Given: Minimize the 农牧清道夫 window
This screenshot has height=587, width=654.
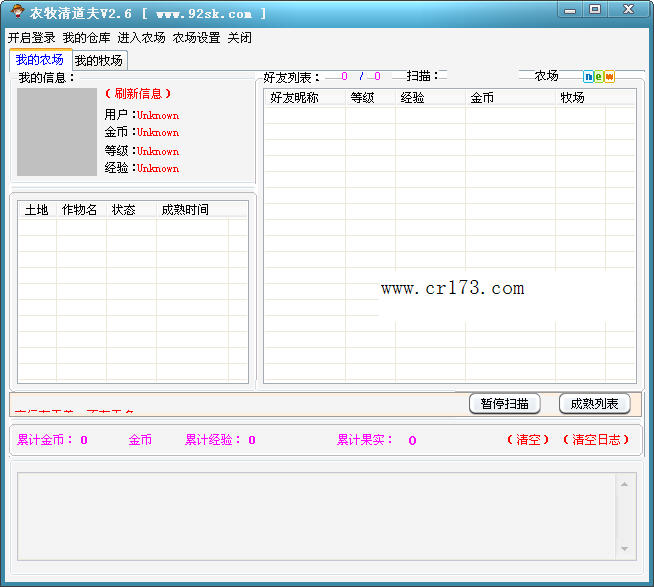Looking at the screenshot, I should (570, 10).
